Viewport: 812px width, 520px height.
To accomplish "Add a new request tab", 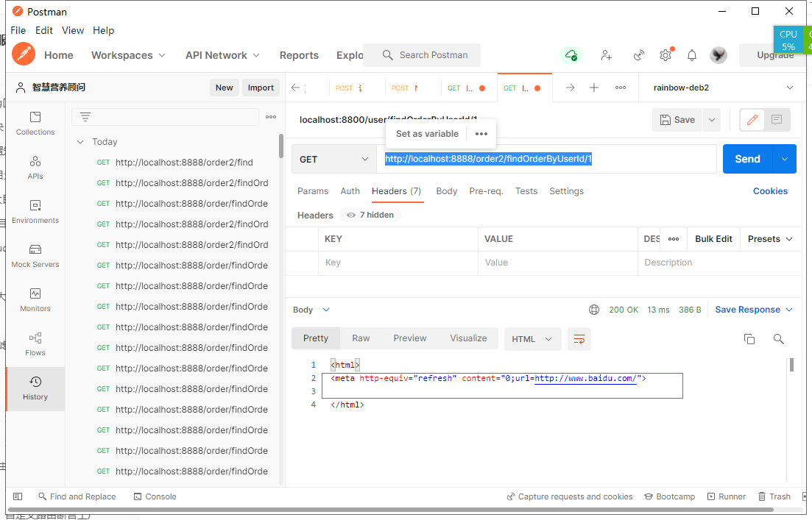I will (x=594, y=88).
